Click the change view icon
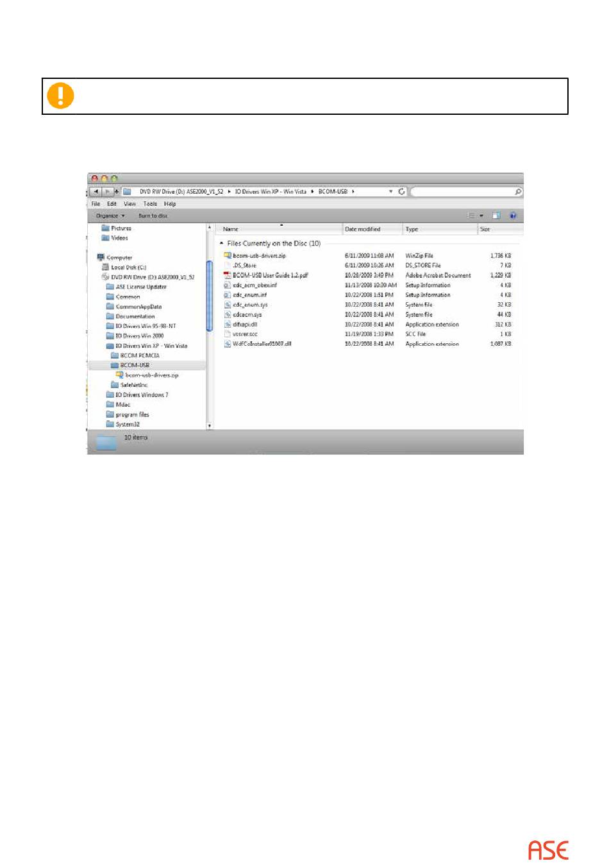Image resolution: width=609 pixels, height=868 pixels. [x=471, y=216]
